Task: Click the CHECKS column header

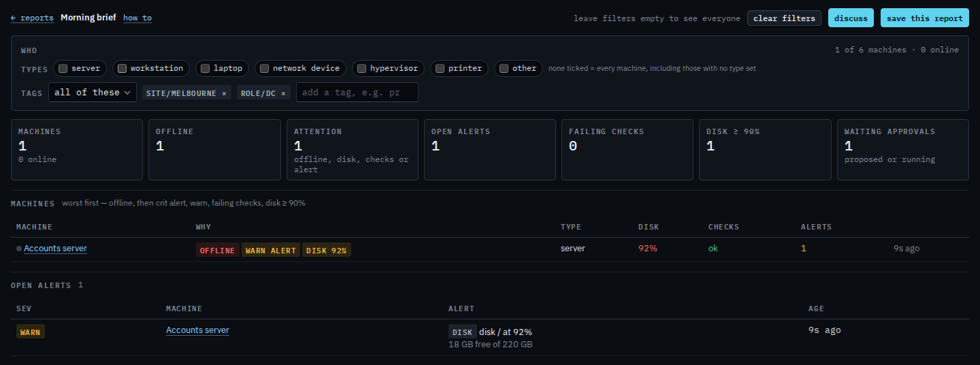Action: coord(723,227)
